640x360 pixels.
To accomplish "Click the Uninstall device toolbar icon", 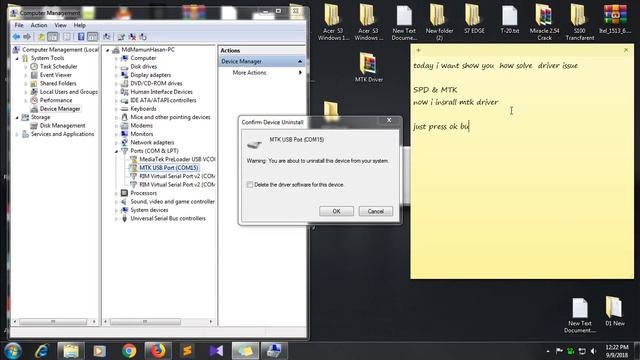I will pos(132,37).
